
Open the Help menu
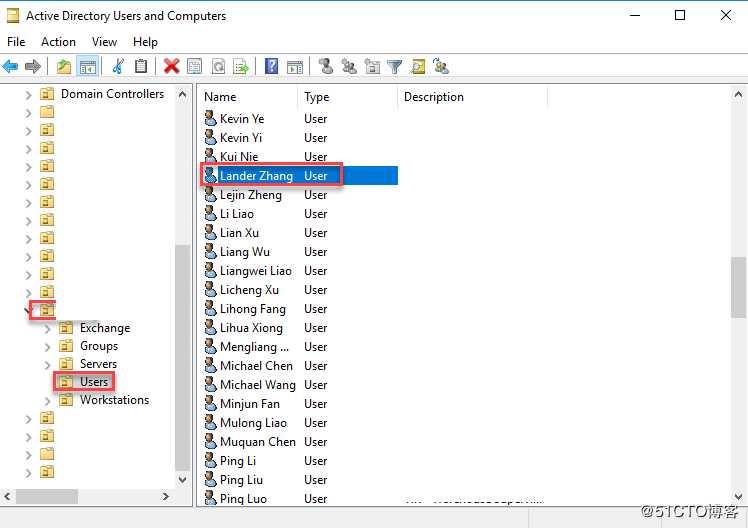[145, 42]
